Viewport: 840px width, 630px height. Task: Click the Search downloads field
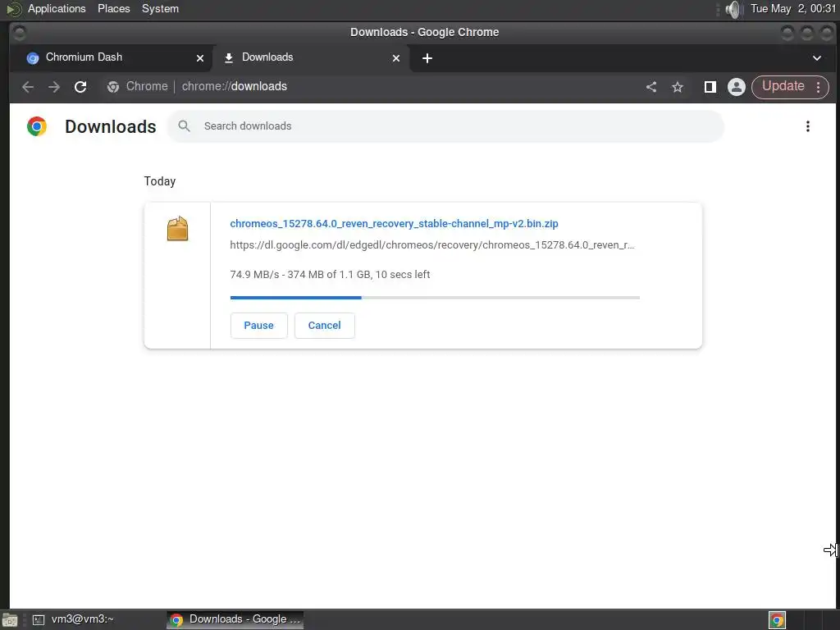pyautogui.click(x=445, y=126)
